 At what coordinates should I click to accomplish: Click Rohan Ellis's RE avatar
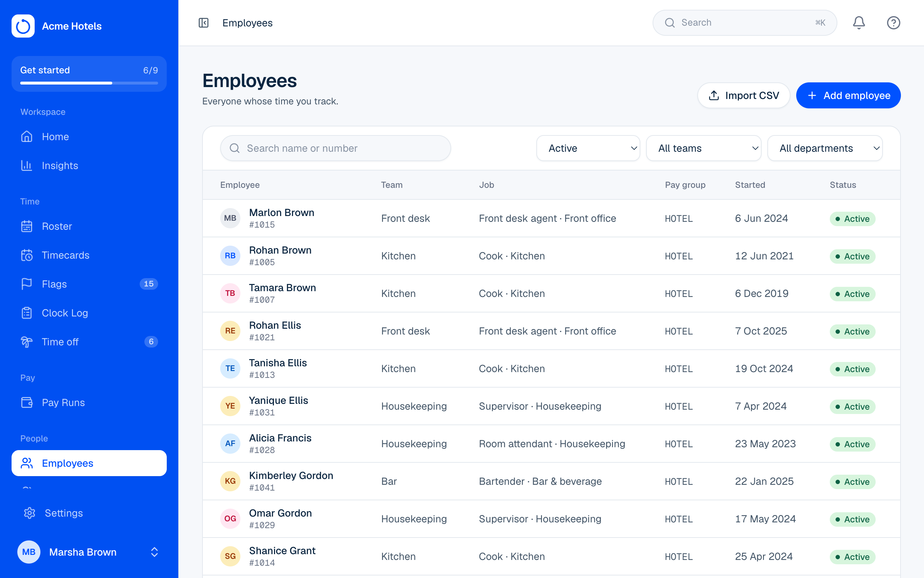230,331
